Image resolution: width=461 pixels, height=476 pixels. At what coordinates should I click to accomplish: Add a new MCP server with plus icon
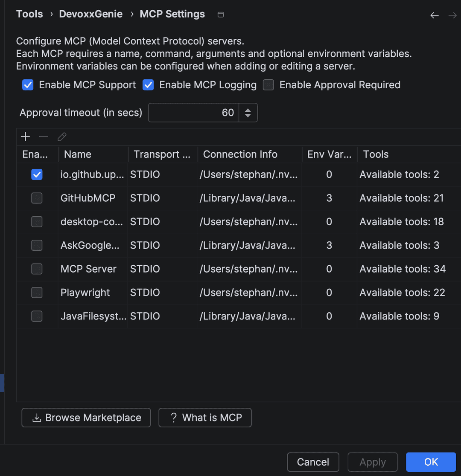[x=26, y=136]
